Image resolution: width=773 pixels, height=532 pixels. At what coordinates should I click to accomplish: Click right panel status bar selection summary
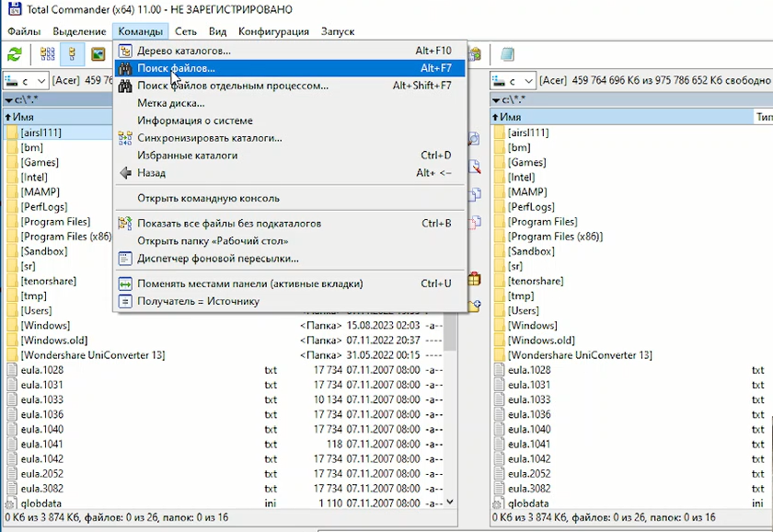604,517
